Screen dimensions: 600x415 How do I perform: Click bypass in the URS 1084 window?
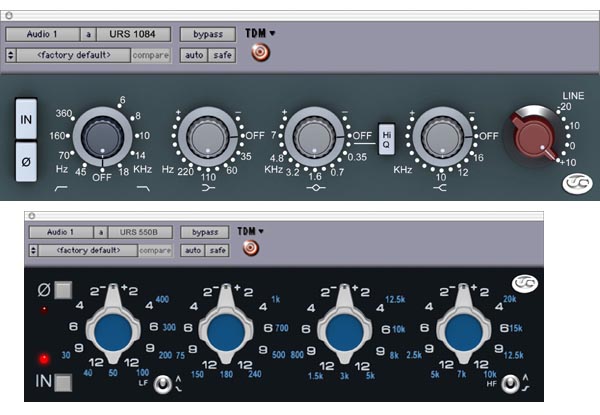coord(208,34)
